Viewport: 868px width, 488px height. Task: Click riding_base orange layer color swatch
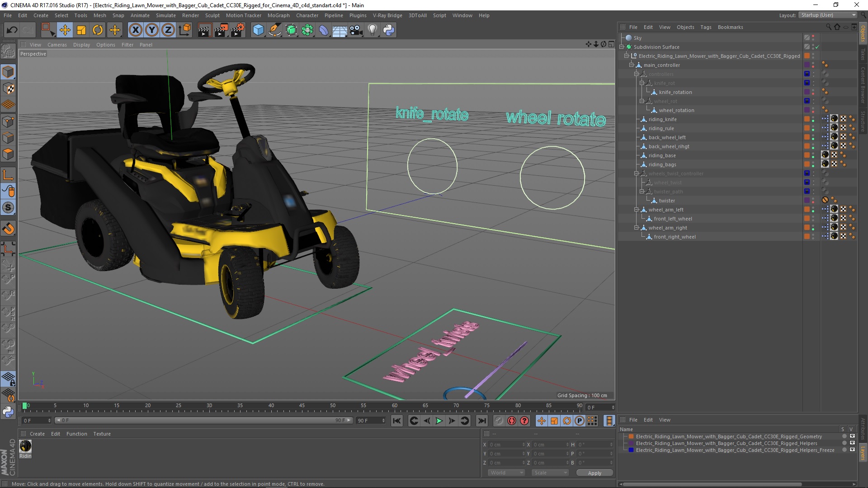click(x=807, y=155)
